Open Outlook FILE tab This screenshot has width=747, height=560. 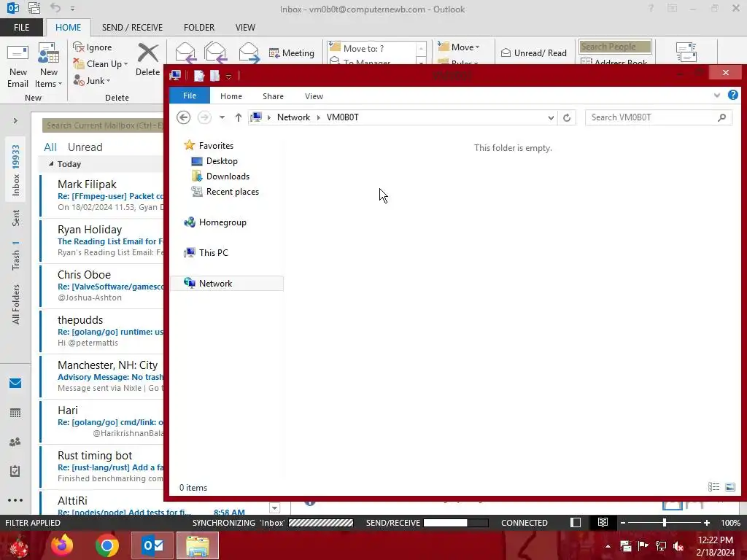[x=21, y=28]
